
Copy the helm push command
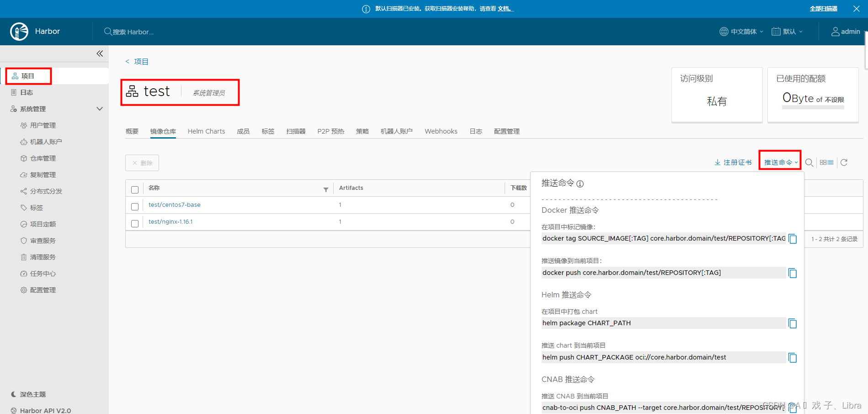coord(793,358)
